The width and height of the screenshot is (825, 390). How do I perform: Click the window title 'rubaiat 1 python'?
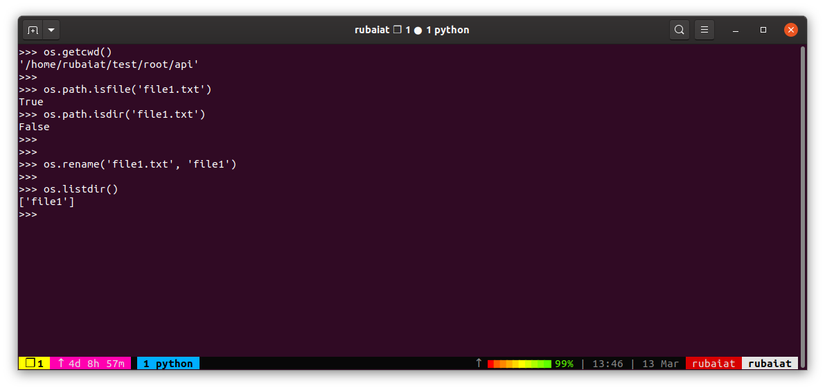(412, 30)
